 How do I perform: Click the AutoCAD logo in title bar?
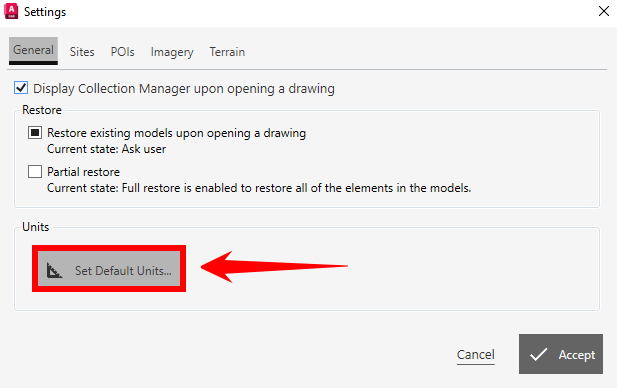(x=11, y=11)
